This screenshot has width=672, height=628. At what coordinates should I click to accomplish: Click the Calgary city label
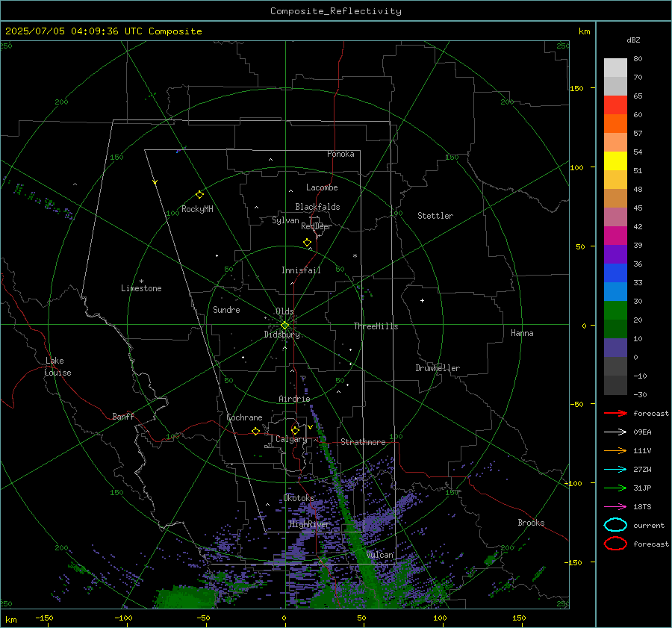pyautogui.click(x=291, y=439)
